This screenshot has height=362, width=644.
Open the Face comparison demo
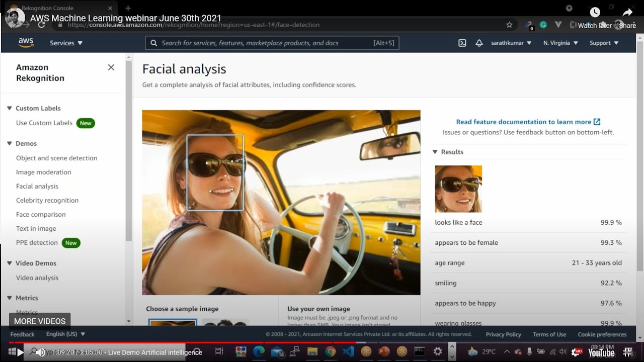click(41, 214)
